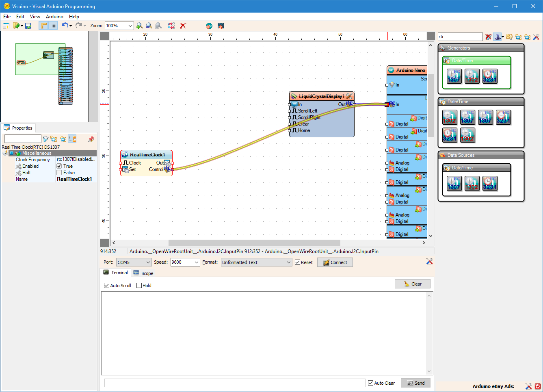The image size is (543, 392).
Task: Select DS1302 RTC in Data Sources group
Action: click(x=472, y=183)
